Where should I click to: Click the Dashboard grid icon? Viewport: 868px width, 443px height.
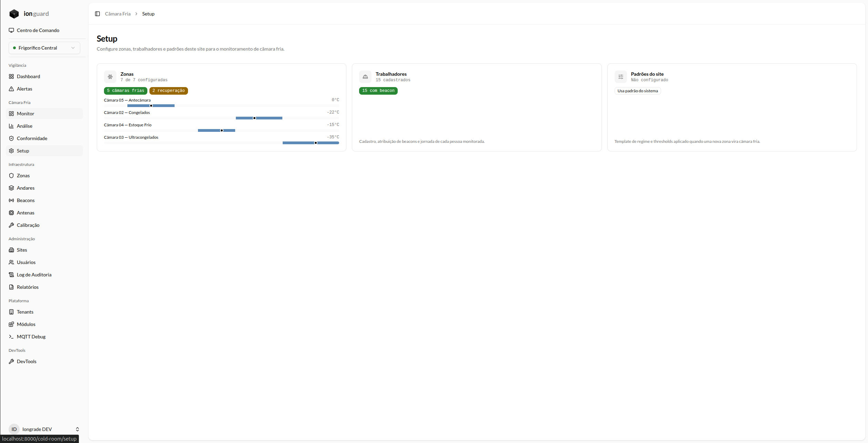[11, 76]
